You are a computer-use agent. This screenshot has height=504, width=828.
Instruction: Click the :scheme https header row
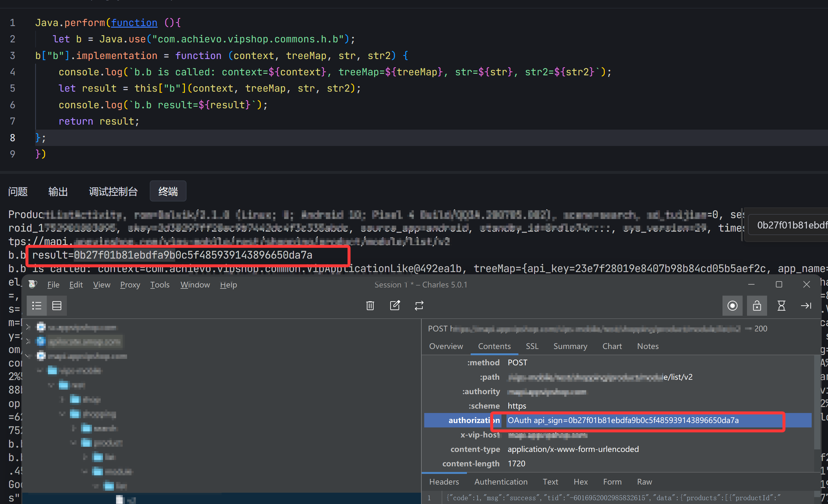coord(618,406)
